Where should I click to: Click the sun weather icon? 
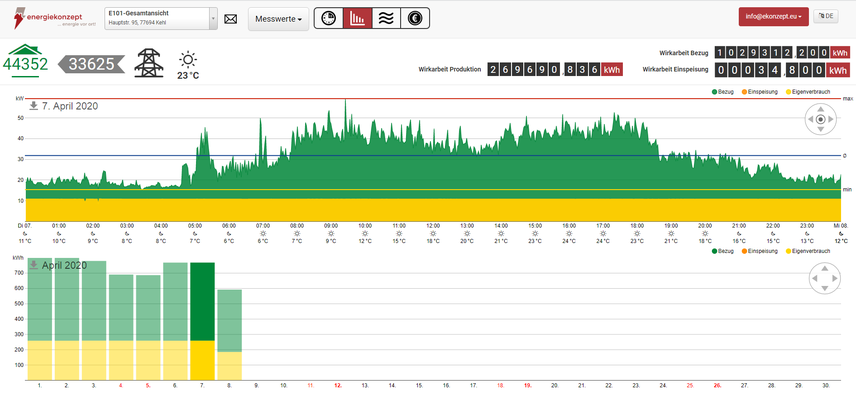(x=189, y=60)
